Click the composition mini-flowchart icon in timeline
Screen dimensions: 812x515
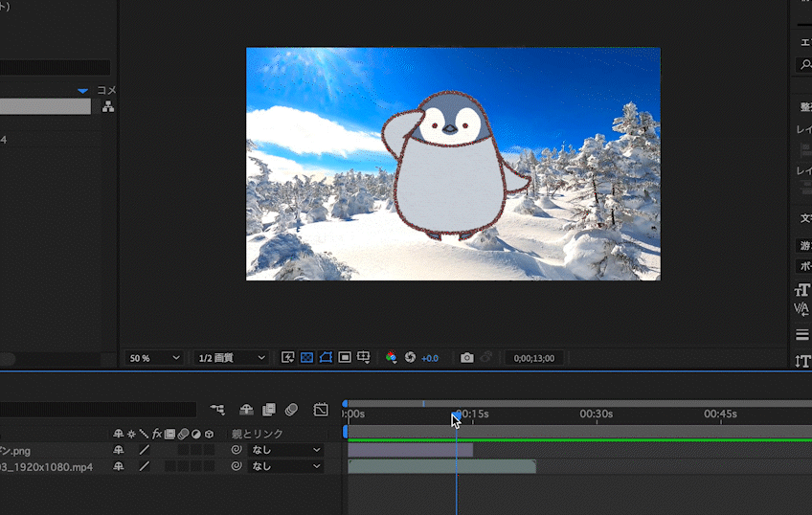[x=217, y=410]
